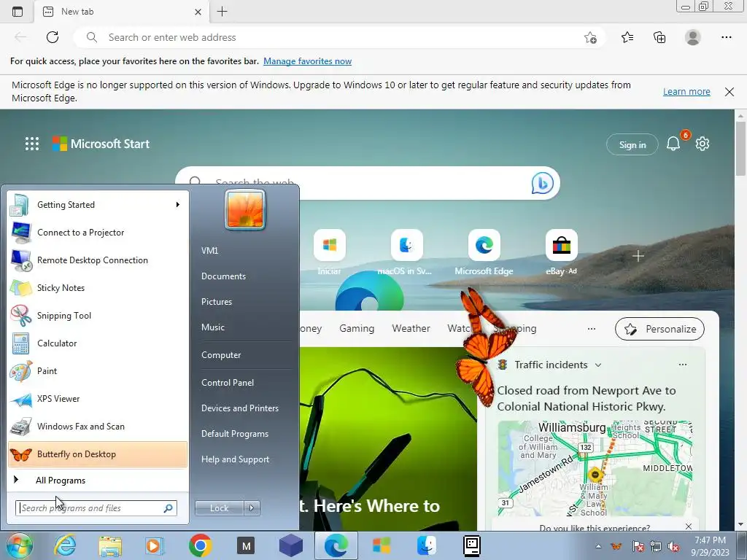Viewport: 747px width, 560px height.
Task: Open the macOS Finder icon on taskbar
Action: click(427, 545)
